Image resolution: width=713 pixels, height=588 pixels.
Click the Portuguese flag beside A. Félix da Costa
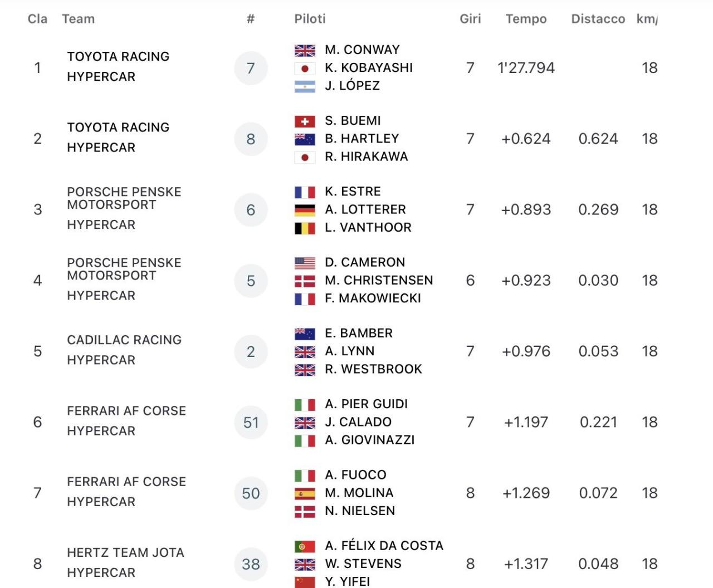tap(305, 547)
